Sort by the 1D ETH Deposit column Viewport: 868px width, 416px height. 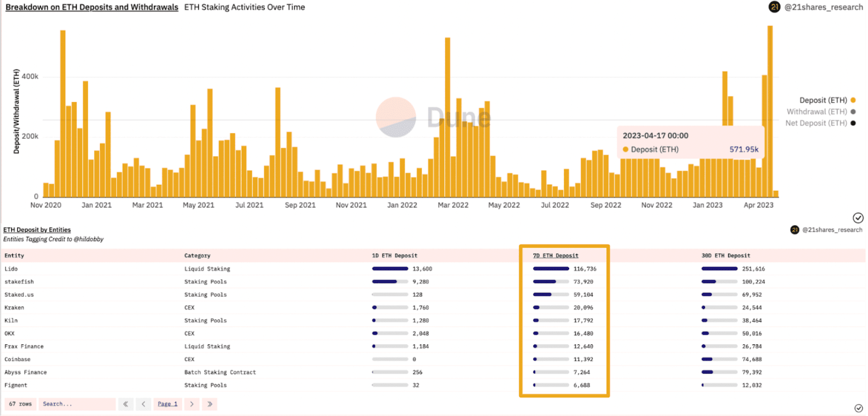point(395,255)
